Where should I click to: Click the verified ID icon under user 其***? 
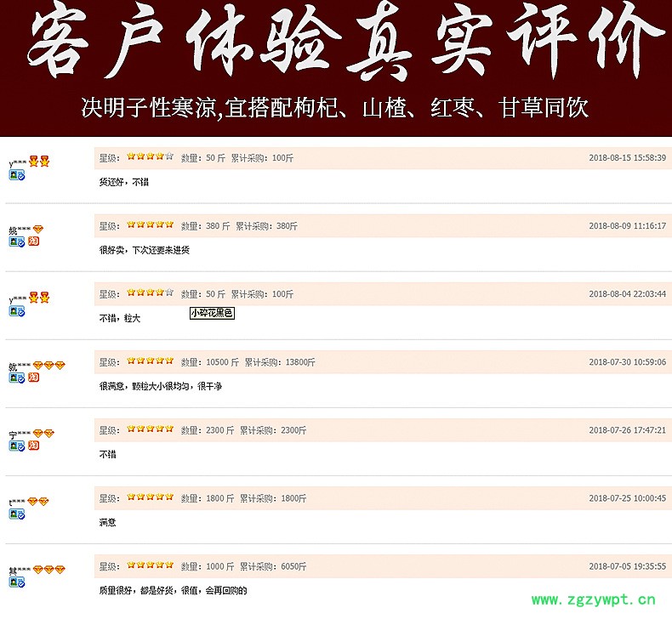(x=16, y=582)
